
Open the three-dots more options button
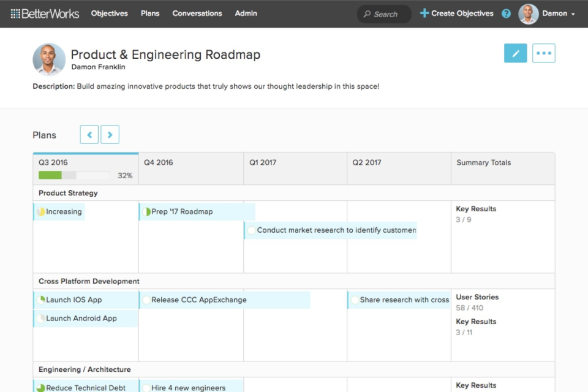543,53
